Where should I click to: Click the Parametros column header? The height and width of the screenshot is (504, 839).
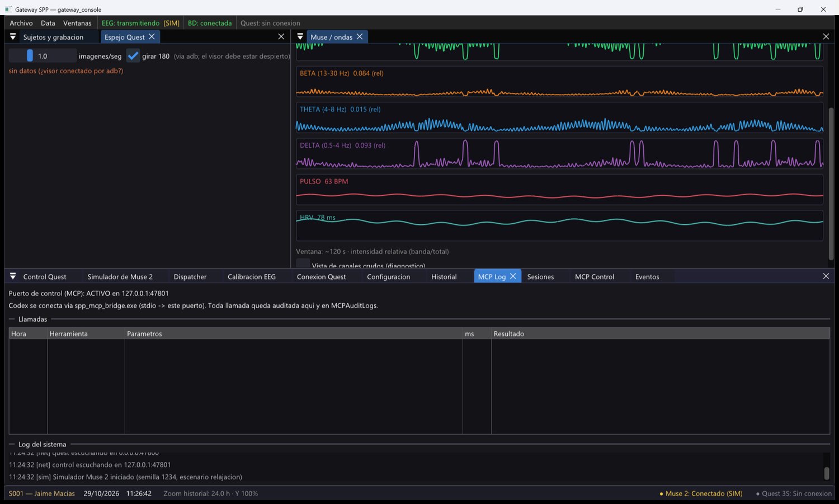click(x=294, y=334)
